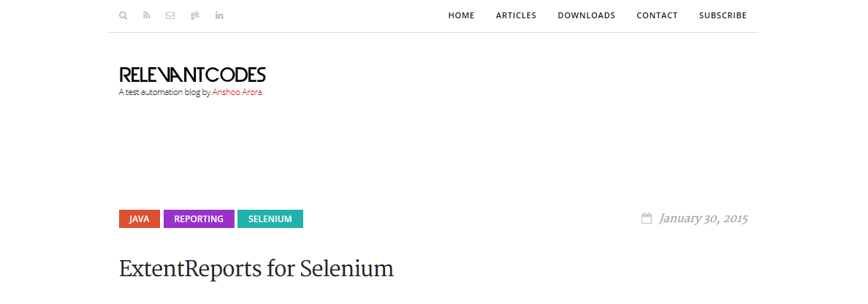Open the ARTICLES menu item
868x304 pixels.
tap(516, 15)
